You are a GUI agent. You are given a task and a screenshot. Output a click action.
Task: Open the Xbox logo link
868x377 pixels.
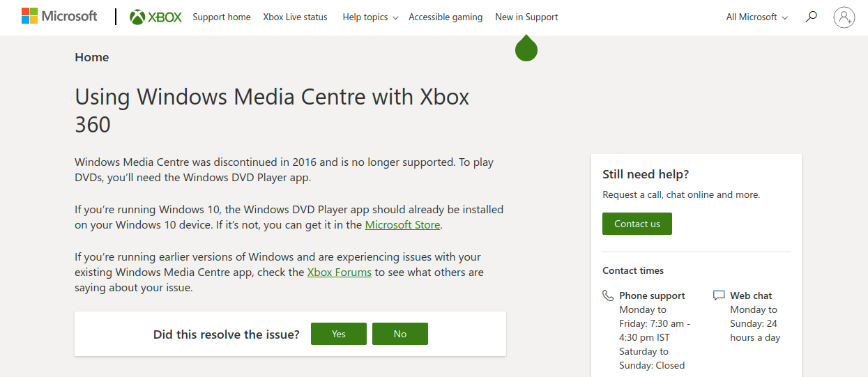coord(155,17)
